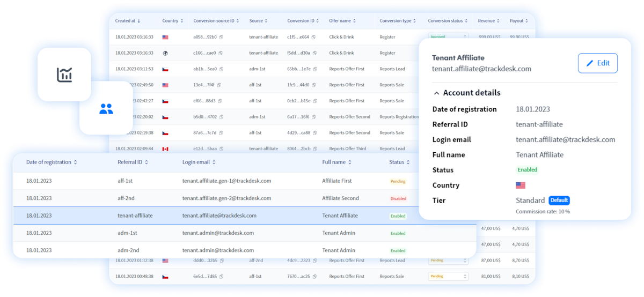The height and width of the screenshot is (297, 644).
Task: Click the Default tier badge
Action: [x=559, y=201]
